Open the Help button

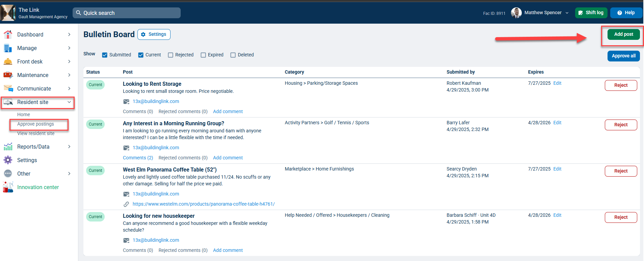[626, 13]
